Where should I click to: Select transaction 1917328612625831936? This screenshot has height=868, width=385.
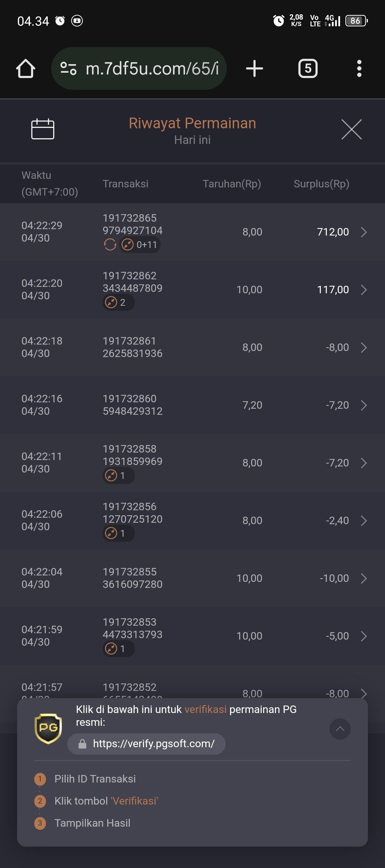[x=132, y=347]
